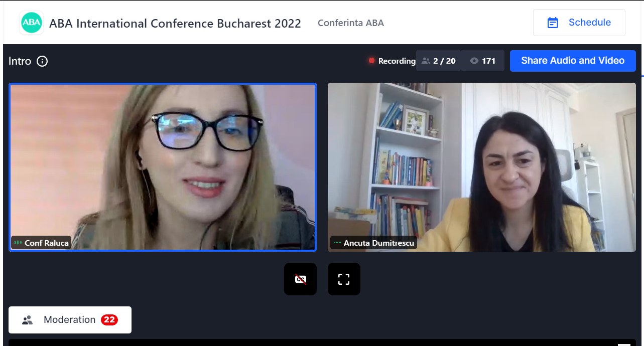Screen dimensions: 644x346
Task: Click the eye viewer count showing 171
Action: tap(482, 61)
